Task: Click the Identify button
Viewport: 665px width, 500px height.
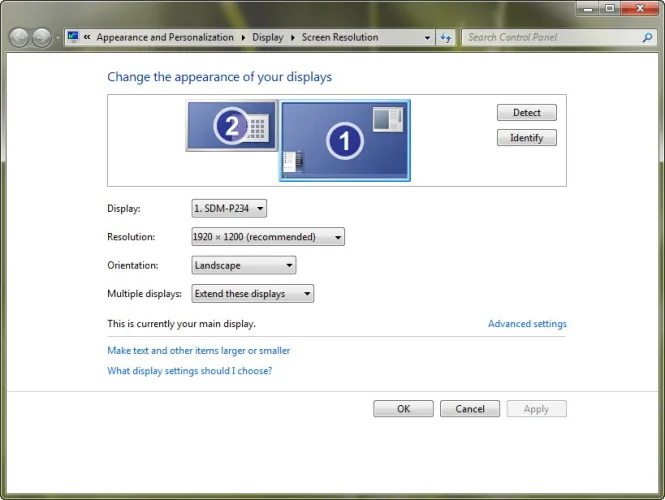Action: pos(527,138)
